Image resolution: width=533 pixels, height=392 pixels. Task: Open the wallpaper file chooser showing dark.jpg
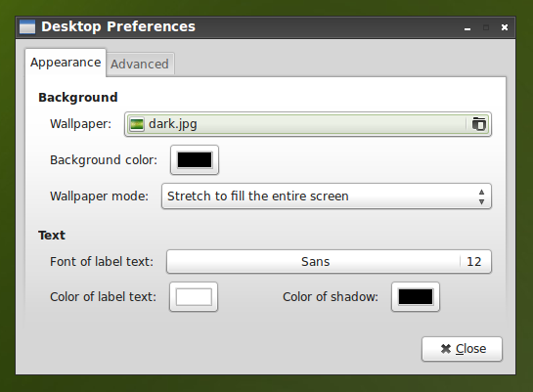308,124
